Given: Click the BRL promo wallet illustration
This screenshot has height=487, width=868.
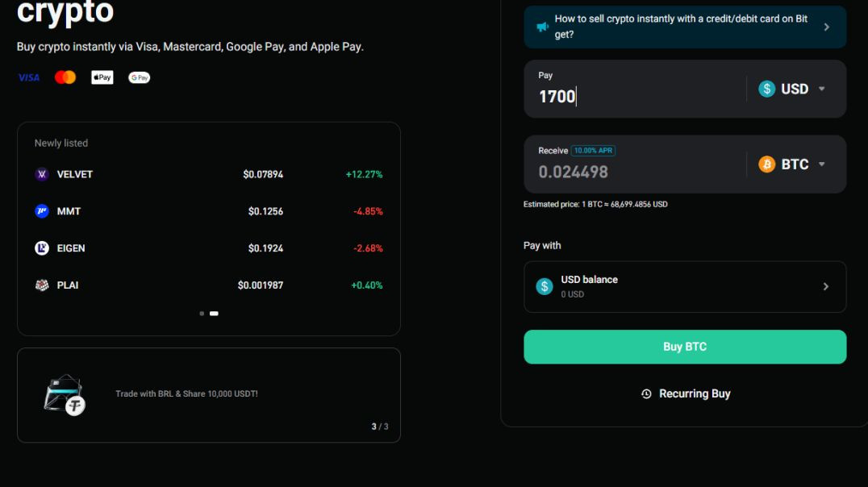Looking at the screenshot, I should (65, 394).
